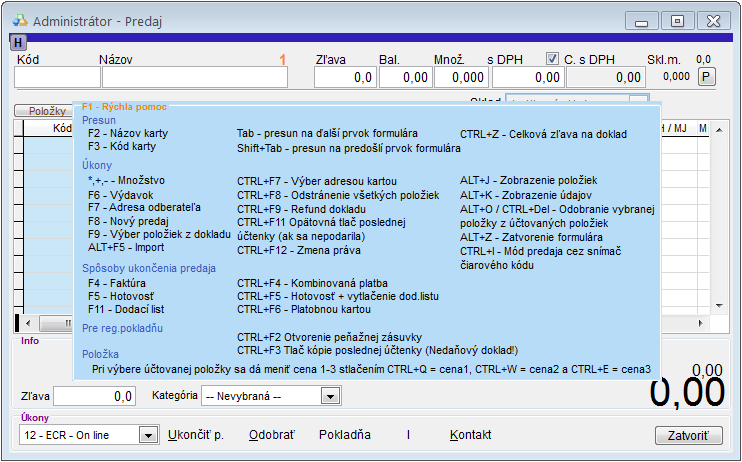Expand the ECR - On line dropdown
742x462 pixels.
click(148, 435)
